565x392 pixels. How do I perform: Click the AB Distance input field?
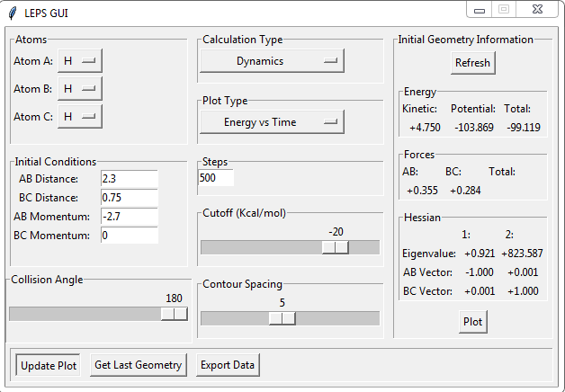(130, 179)
